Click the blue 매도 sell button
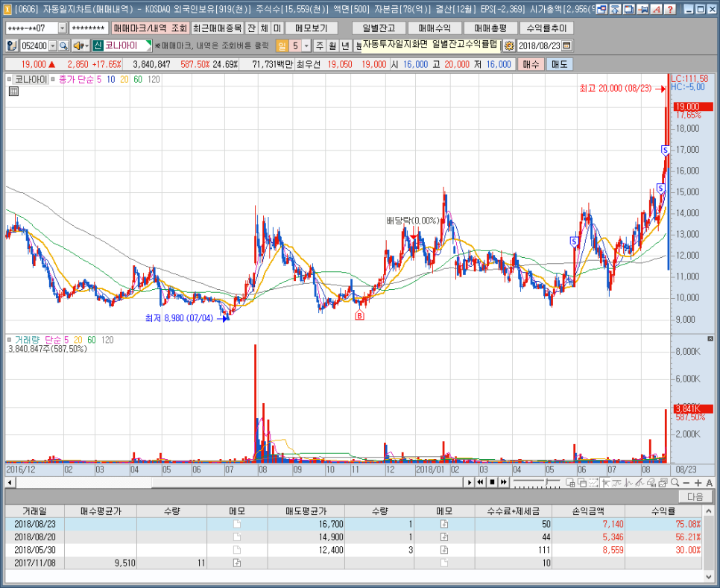720x588 pixels. coord(559,64)
